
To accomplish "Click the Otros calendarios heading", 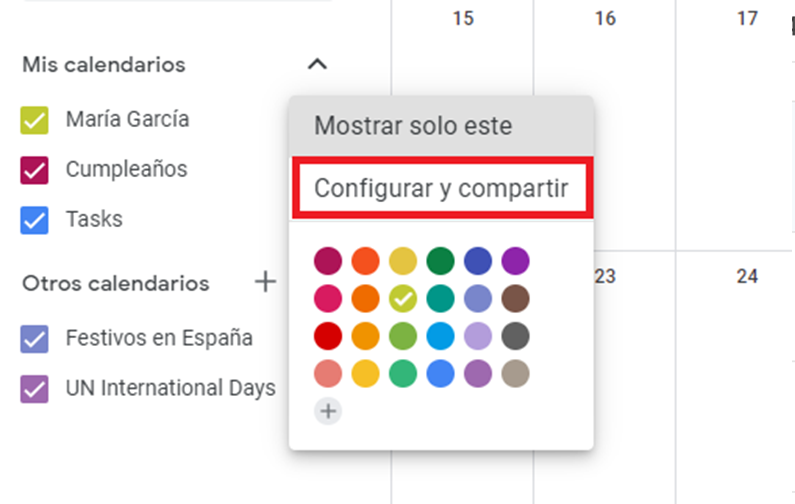I will tap(116, 283).
